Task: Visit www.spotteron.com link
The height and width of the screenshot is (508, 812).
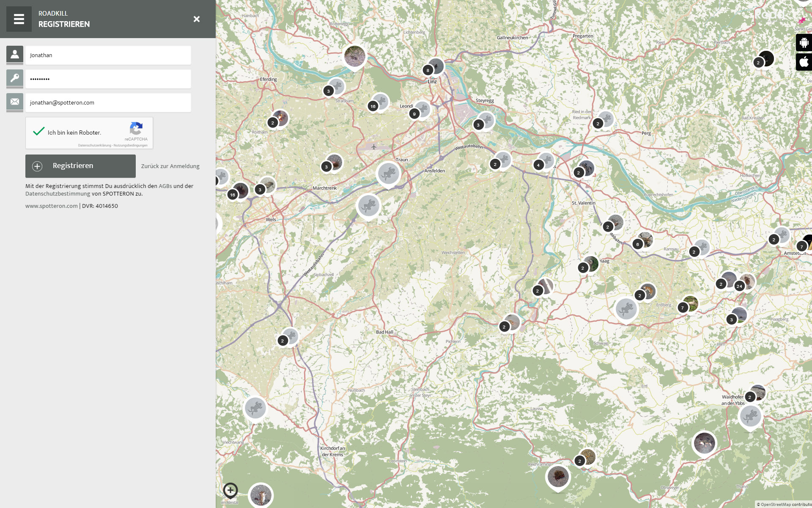Action: click(51, 206)
